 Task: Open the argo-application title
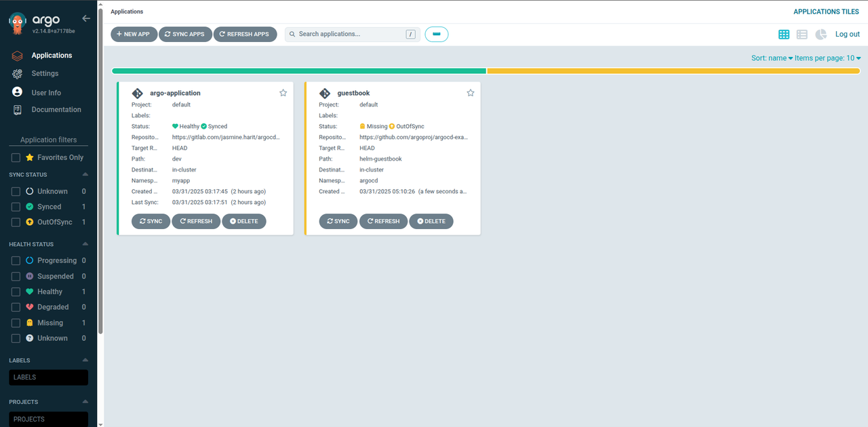click(175, 93)
